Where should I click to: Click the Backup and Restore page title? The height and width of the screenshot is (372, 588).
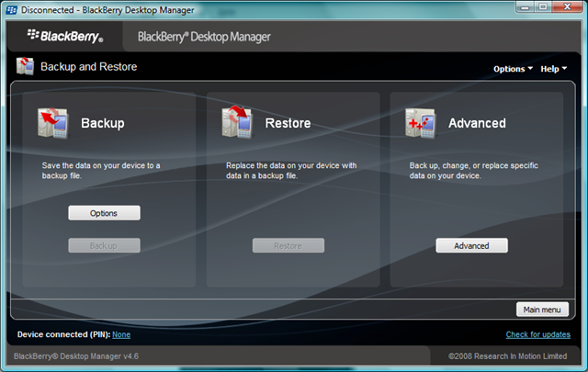[89, 67]
